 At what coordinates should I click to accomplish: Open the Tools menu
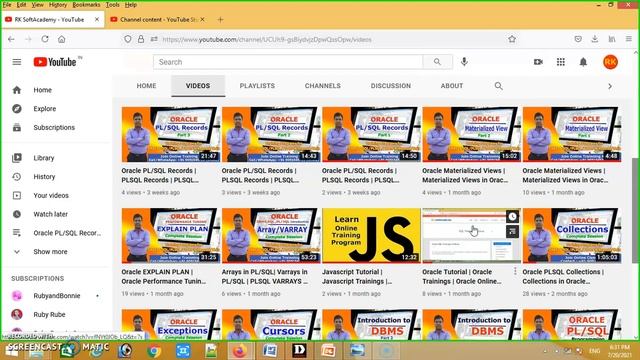click(x=112, y=5)
